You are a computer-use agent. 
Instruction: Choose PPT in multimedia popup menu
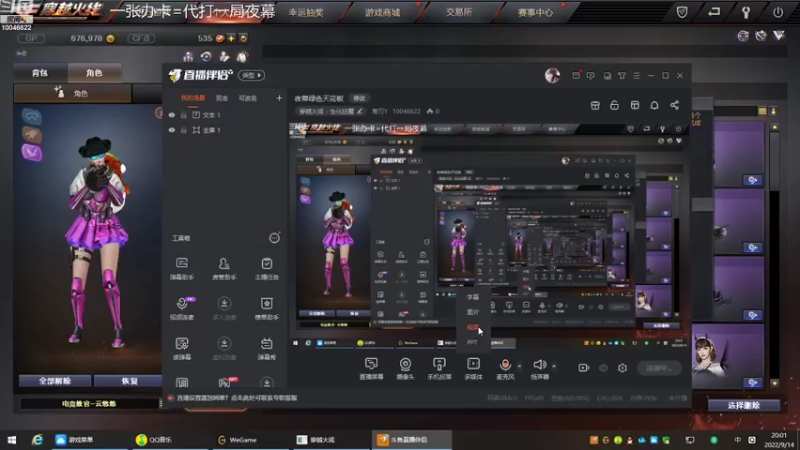[x=472, y=342]
